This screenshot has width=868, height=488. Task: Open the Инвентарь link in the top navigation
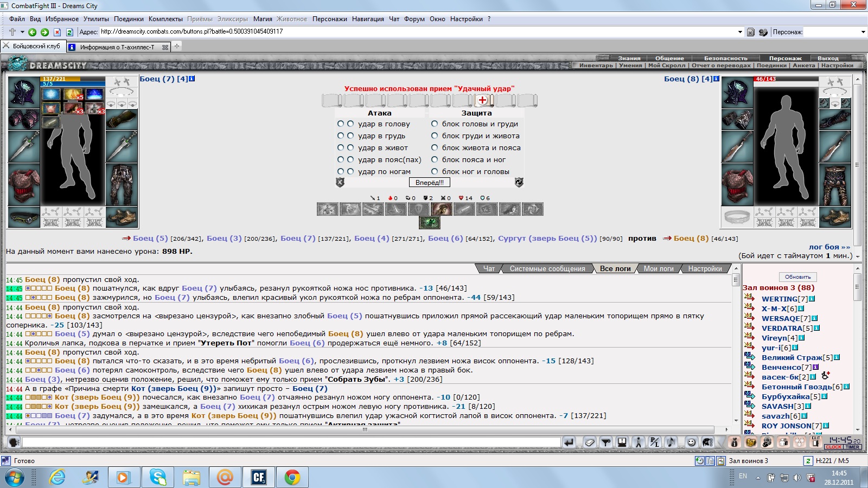tap(596, 66)
